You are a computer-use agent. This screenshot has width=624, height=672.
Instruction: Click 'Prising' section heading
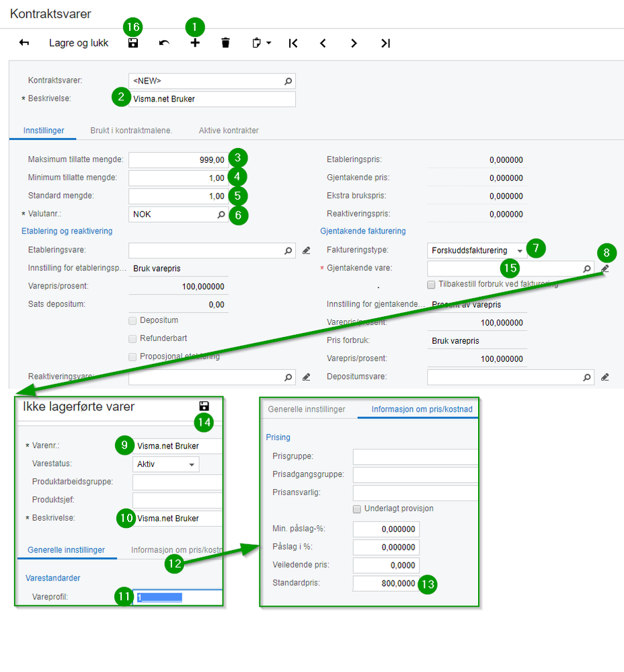click(x=278, y=437)
